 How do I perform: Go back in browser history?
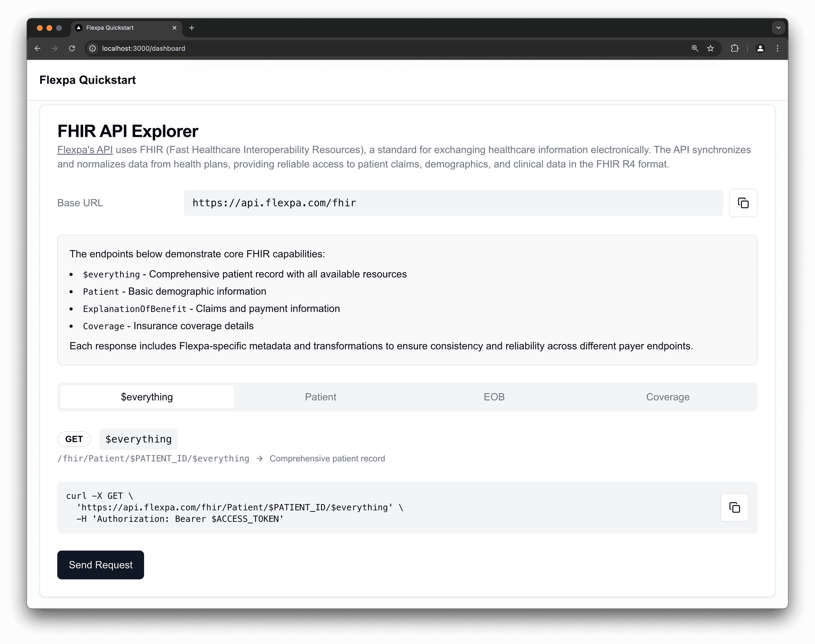click(37, 48)
